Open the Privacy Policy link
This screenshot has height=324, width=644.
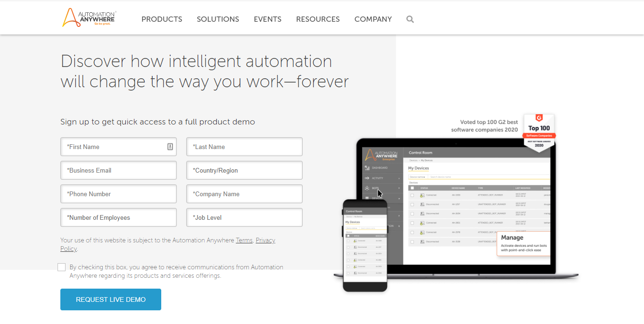coord(265,240)
